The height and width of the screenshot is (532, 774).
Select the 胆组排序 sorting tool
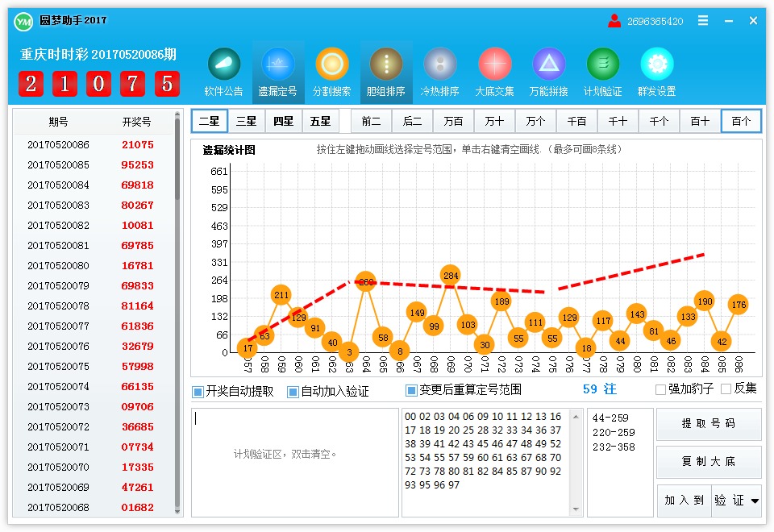385,71
